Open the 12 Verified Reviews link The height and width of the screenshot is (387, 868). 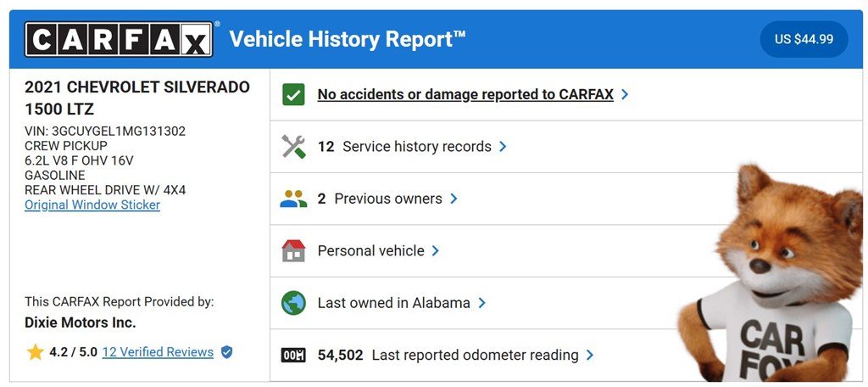[x=158, y=352]
